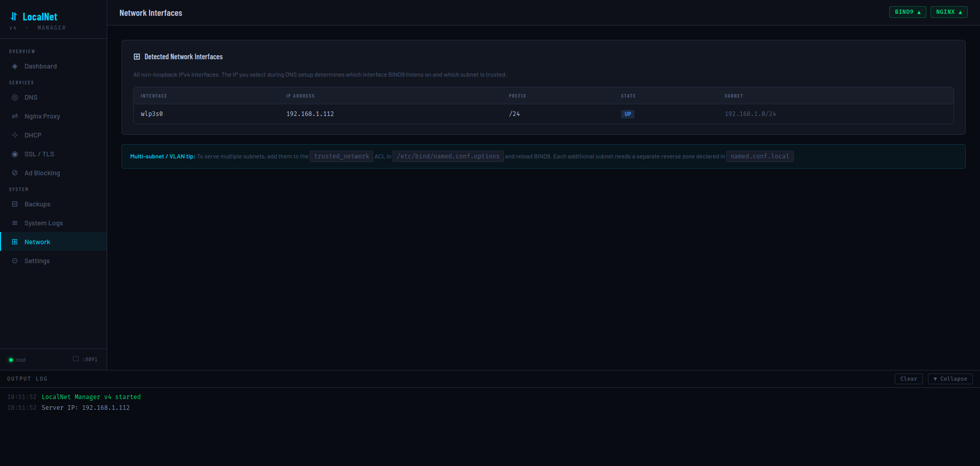Click the named.conf.local code tag
The height and width of the screenshot is (466, 980).
[760, 156]
